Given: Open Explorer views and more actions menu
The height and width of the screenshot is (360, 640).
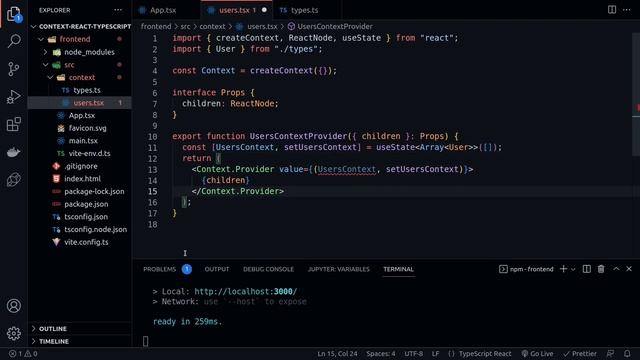Looking at the screenshot, I should click(x=118, y=10).
